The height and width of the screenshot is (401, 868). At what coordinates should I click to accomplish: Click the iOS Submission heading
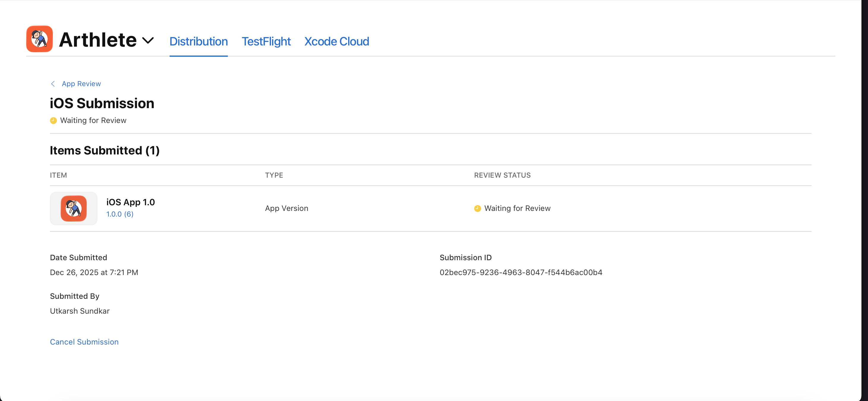pos(102,103)
